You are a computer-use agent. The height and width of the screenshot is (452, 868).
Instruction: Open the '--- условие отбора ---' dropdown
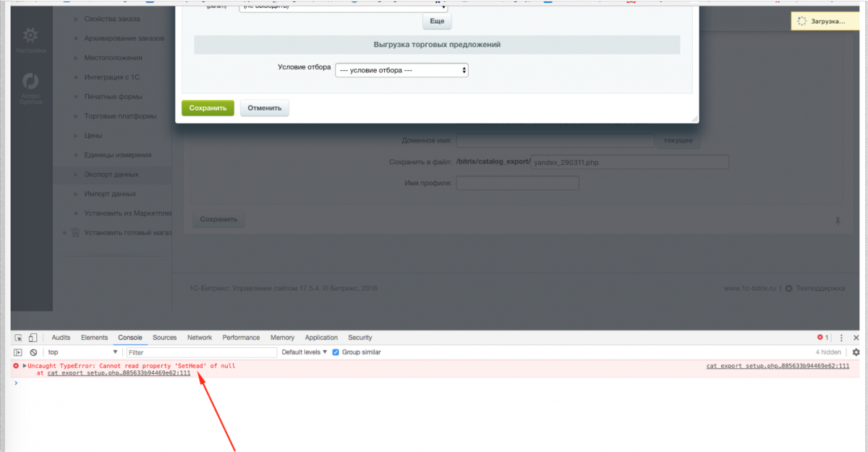[x=401, y=70]
